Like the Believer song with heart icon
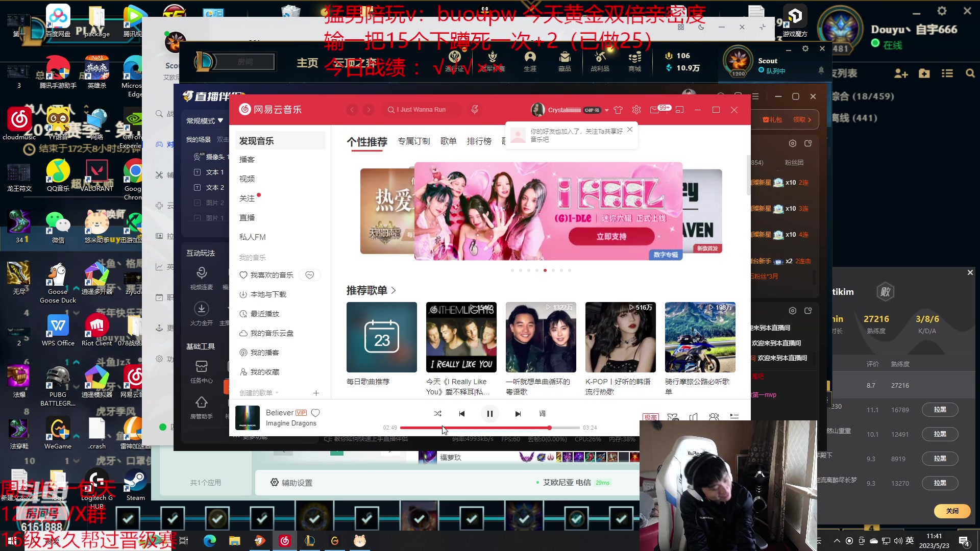The height and width of the screenshot is (551, 980). click(315, 413)
